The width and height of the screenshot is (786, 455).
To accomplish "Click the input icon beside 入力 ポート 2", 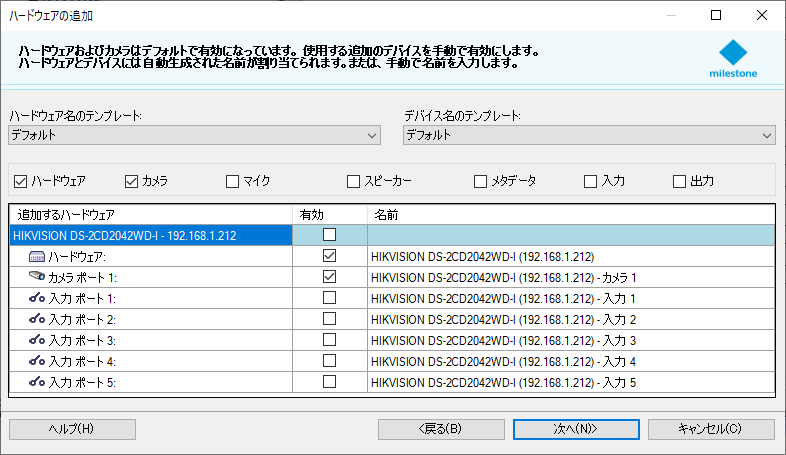I will point(37,319).
